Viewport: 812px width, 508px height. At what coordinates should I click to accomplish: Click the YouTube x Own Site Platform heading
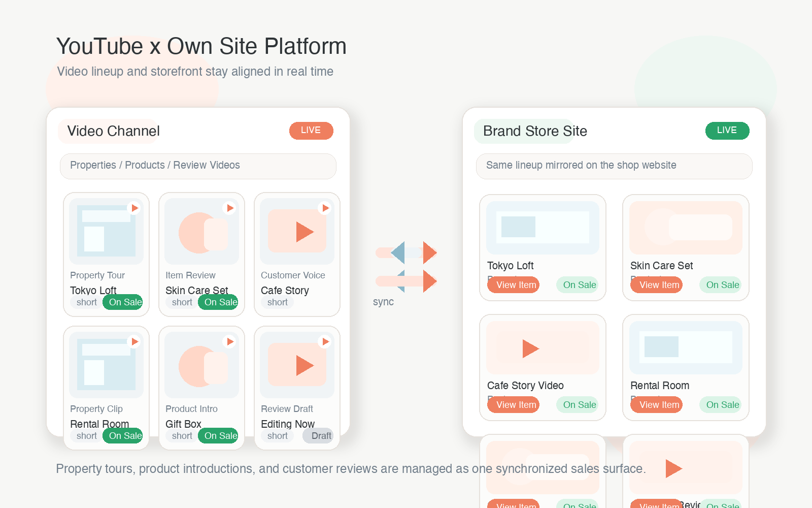pos(201,46)
